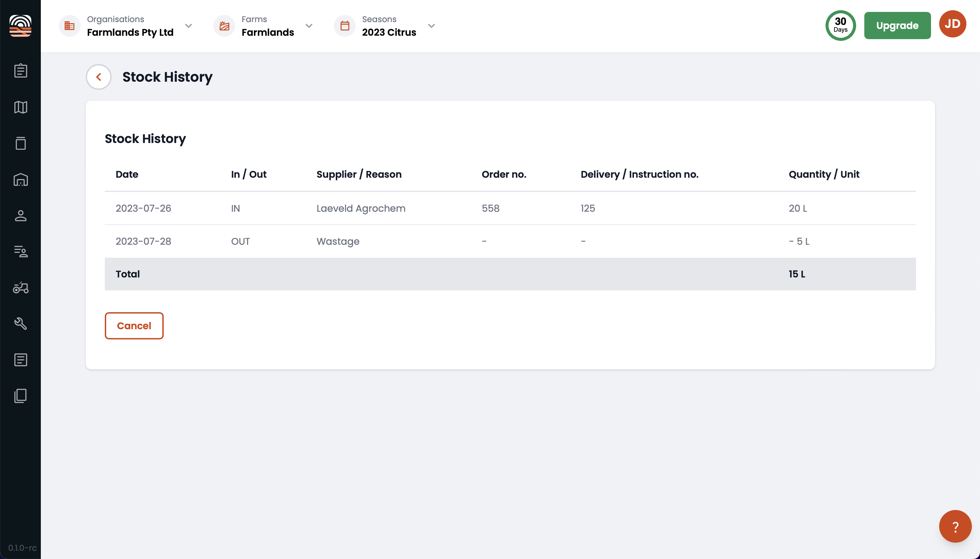Open the person sidebar icon
Viewport: 980px width, 559px height.
tap(21, 216)
